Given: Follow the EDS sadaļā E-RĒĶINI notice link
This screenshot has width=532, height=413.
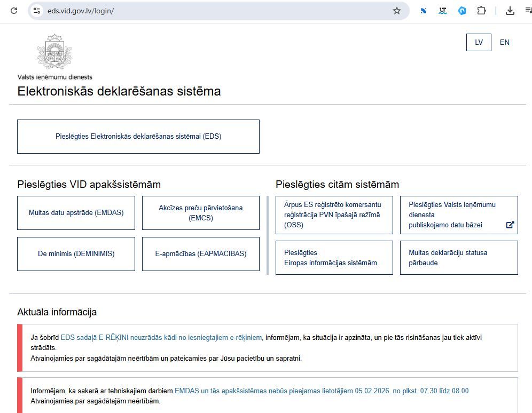Looking at the screenshot, I should coord(161,337).
